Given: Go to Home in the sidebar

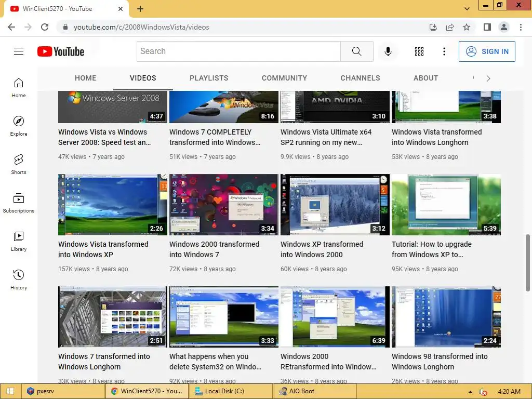Looking at the screenshot, I should (19, 87).
